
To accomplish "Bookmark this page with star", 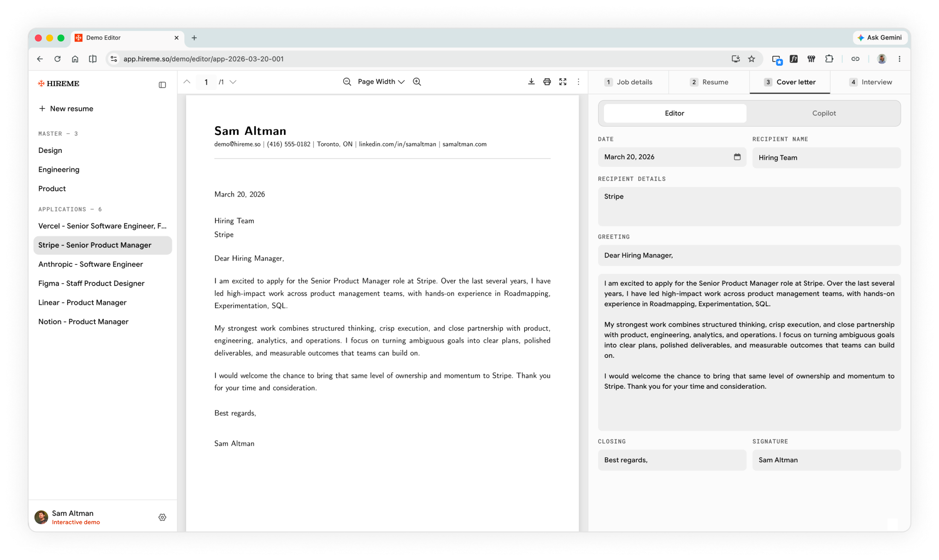I will tap(751, 59).
